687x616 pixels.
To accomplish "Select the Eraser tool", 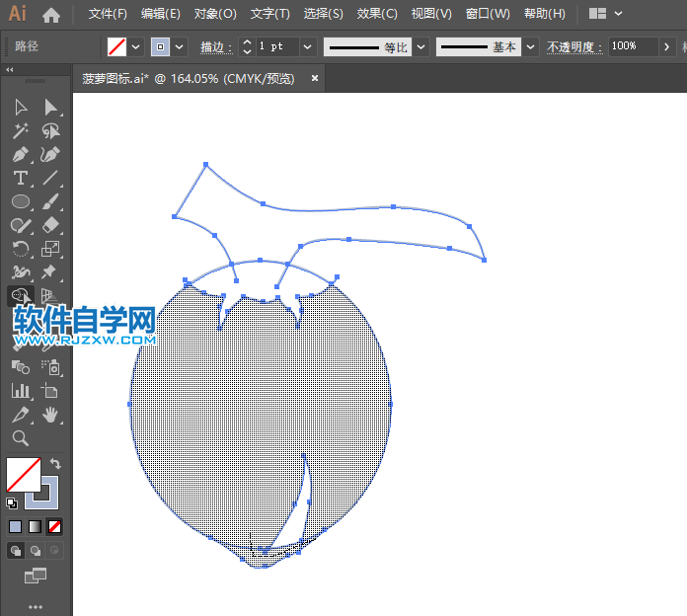I will [x=50, y=225].
